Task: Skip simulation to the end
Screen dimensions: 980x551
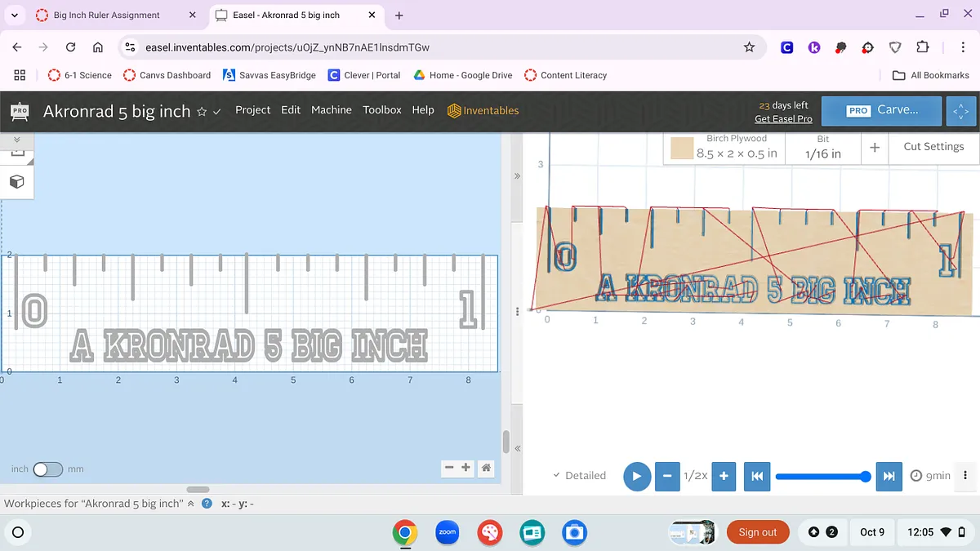Action: click(888, 476)
